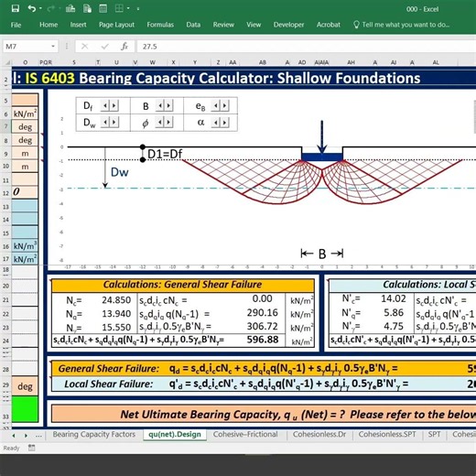The image size is (476, 476).
Task: Open the Page Layout tab
Action: [x=116, y=25]
